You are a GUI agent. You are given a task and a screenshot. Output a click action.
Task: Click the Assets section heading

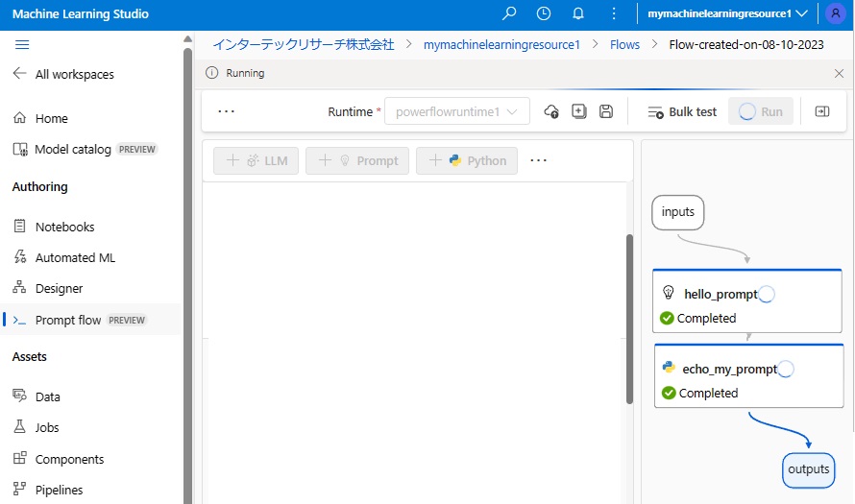(30, 357)
